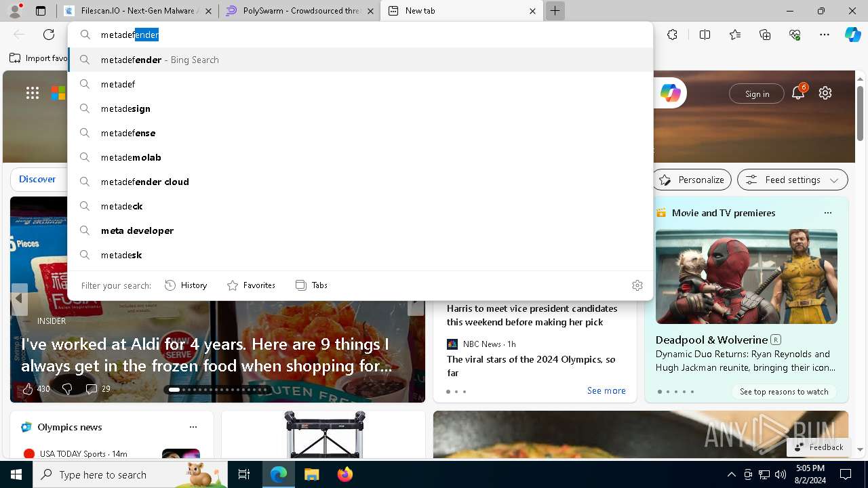Choose metadefense suggestion
The image size is (868, 488).
point(360,133)
